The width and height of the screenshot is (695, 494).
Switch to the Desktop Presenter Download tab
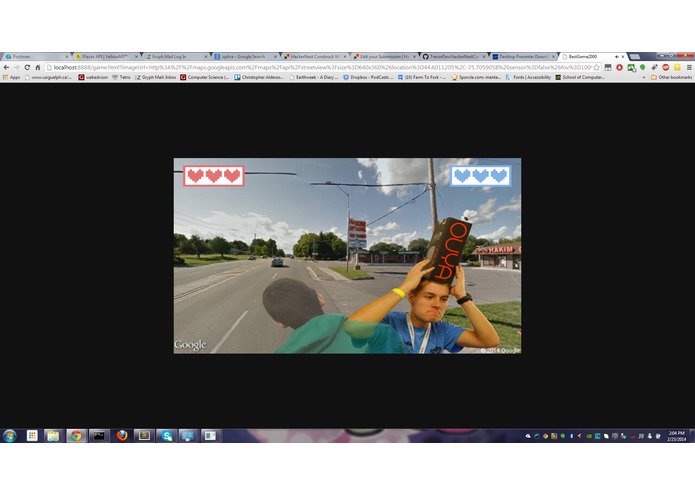pyautogui.click(x=523, y=57)
